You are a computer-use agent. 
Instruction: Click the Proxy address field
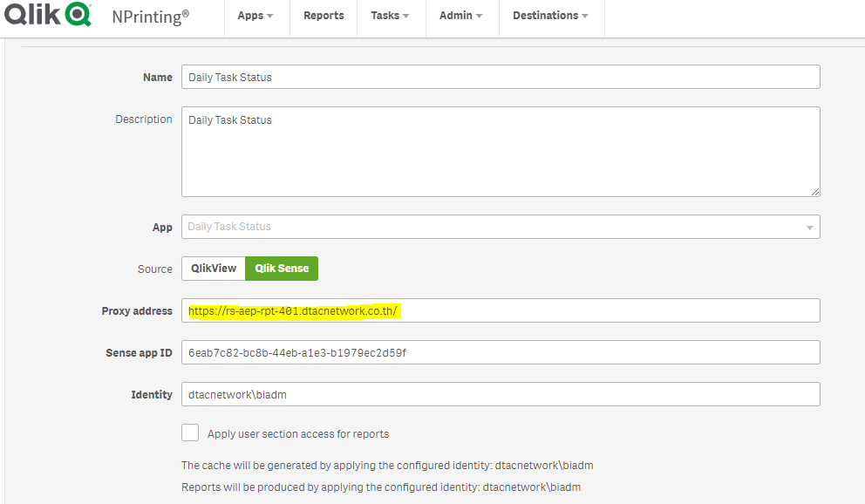coord(501,310)
